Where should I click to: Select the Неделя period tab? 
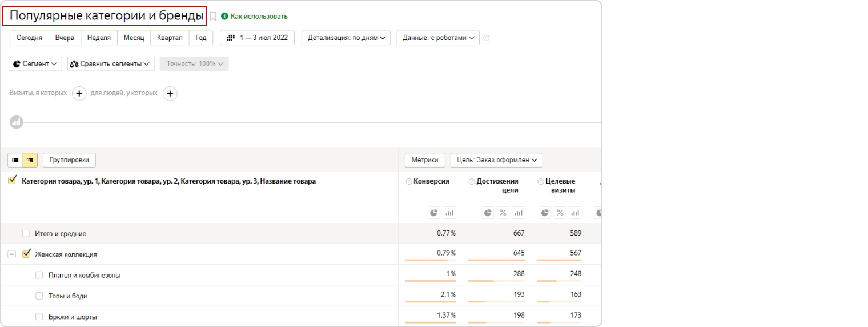coord(99,38)
